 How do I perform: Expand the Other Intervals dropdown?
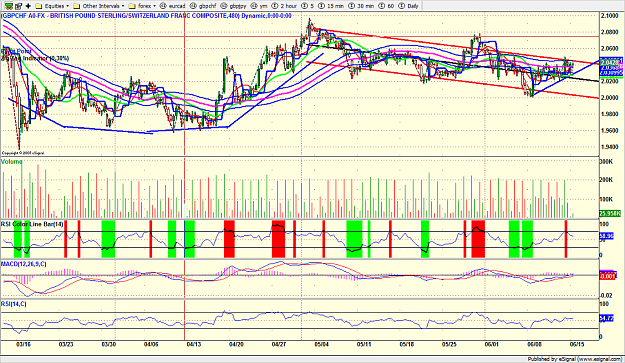[99, 6]
